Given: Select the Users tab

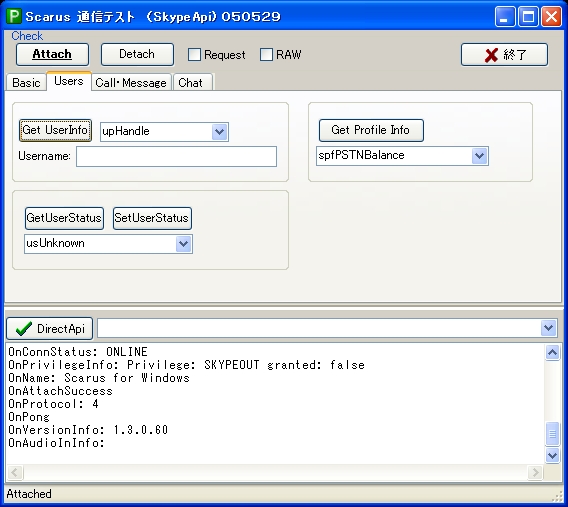Looking at the screenshot, I should [68, 81].
